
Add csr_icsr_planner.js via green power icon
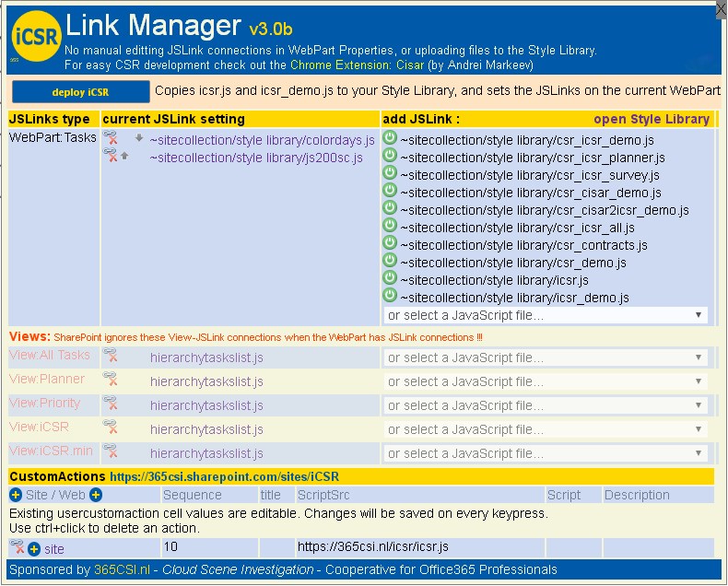tap(390, 155)
